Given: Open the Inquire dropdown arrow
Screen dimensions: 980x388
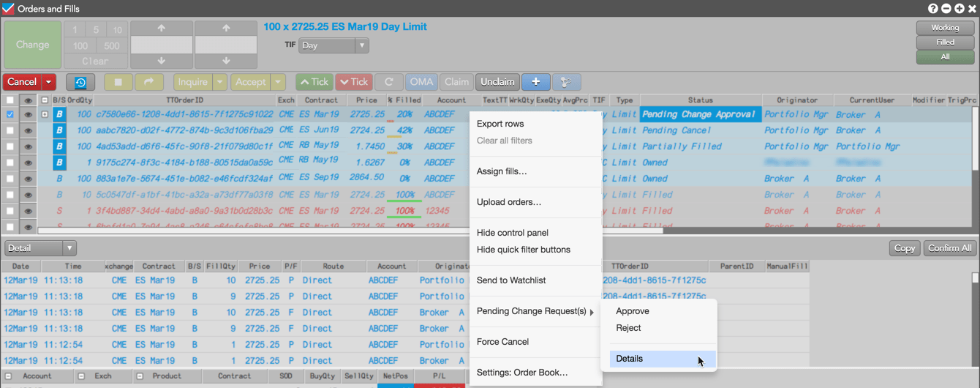Looking at the screenshot, I should [219, 83].
